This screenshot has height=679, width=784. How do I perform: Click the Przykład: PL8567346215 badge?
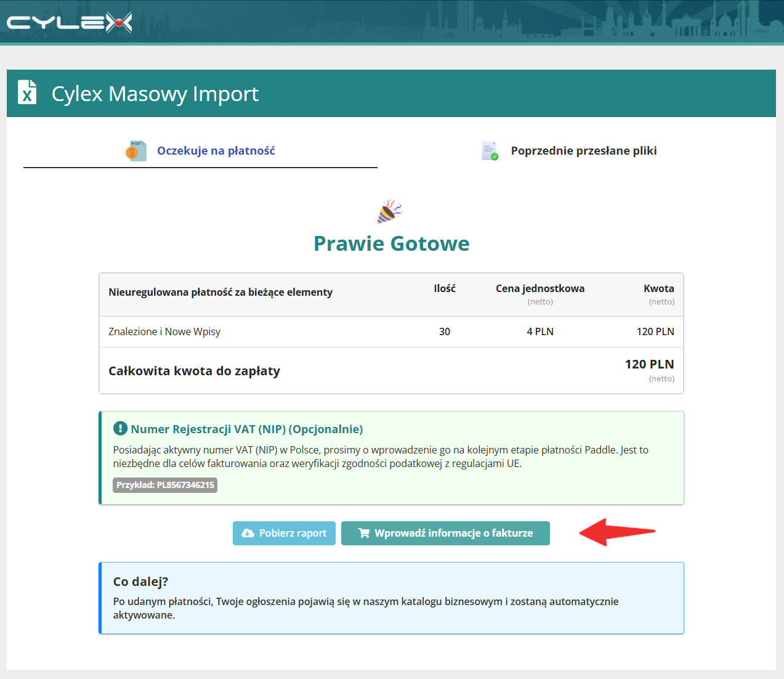click(x=165, y=485)
